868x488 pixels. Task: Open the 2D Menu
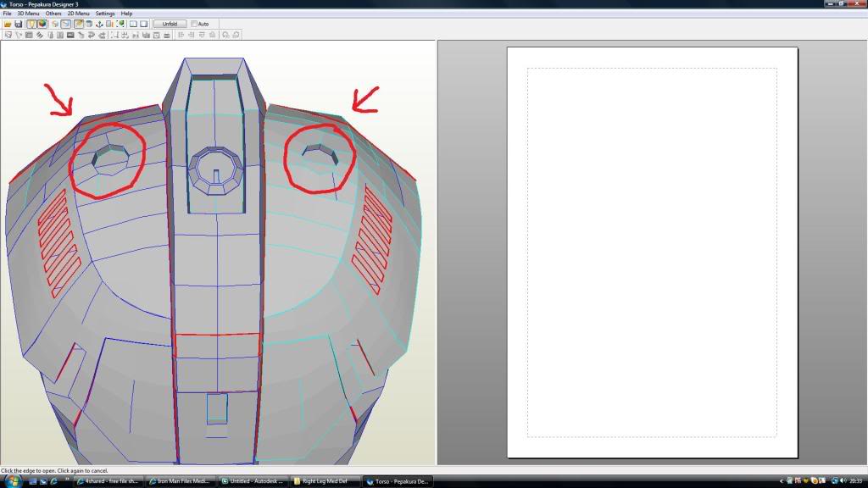(x=78, y=14)
